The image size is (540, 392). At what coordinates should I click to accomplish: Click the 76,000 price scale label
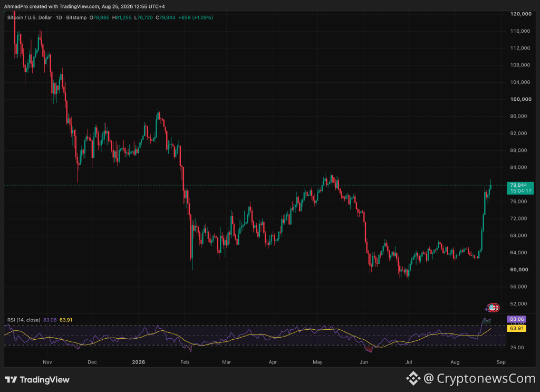(519, 202)
